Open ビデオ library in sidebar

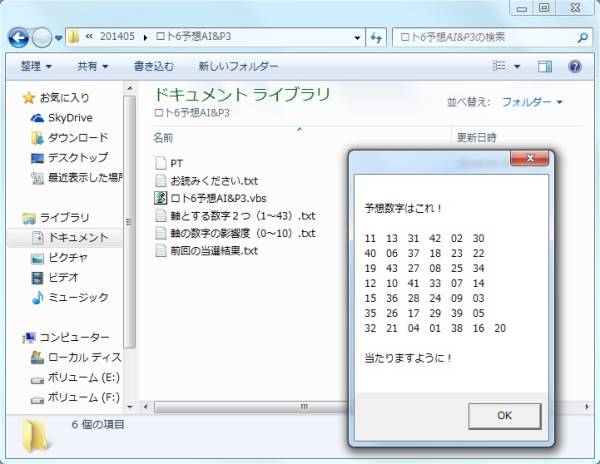[55, 277]
